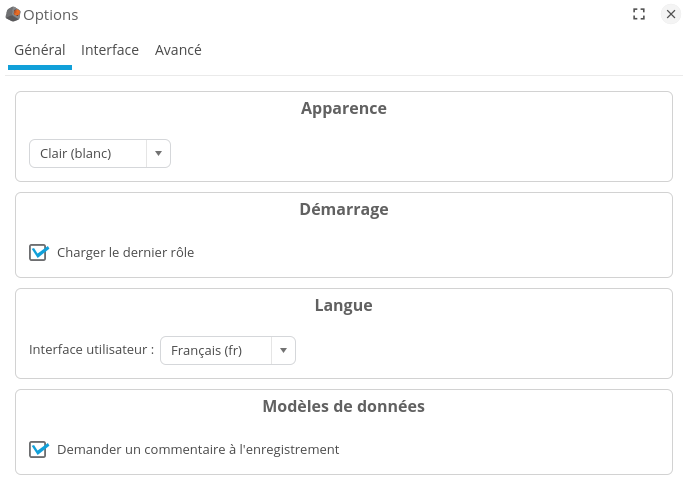Open the Clair (blanc) theme combo box
686x497 pixels.
coord(88,154)
